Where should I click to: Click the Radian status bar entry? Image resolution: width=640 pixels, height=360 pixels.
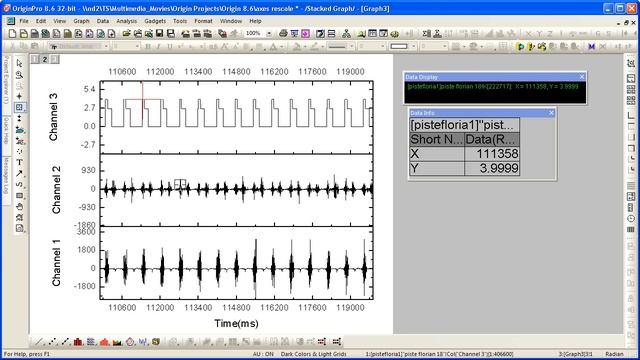[x=614, y=354]
